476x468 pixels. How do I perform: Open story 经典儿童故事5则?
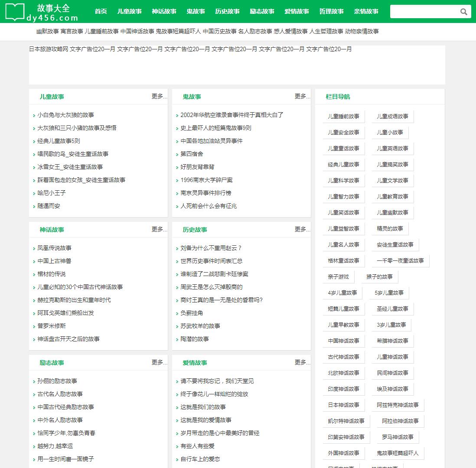point(59,141)
